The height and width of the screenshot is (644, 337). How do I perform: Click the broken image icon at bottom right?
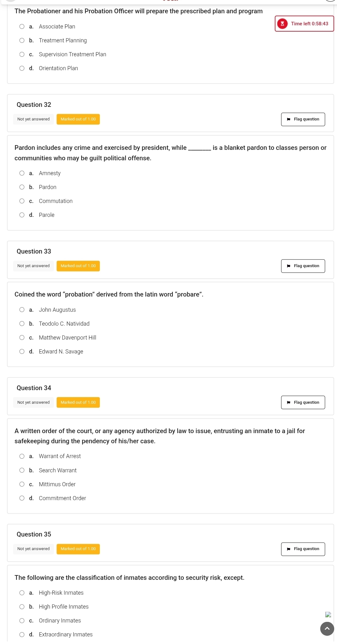coord(328,614)
